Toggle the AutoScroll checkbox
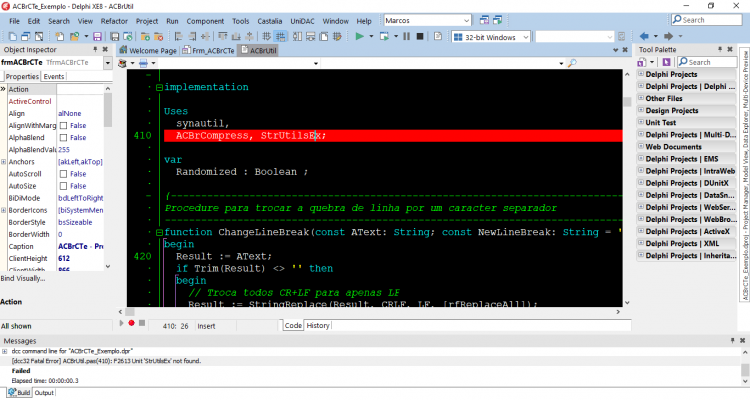This screenshot has height=400, width=750. click(63, 174)
